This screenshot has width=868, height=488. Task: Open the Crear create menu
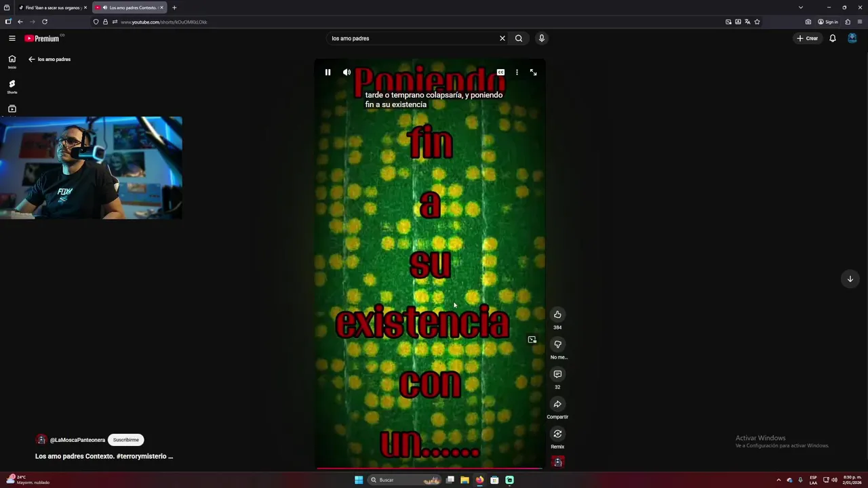coord(808,39)
